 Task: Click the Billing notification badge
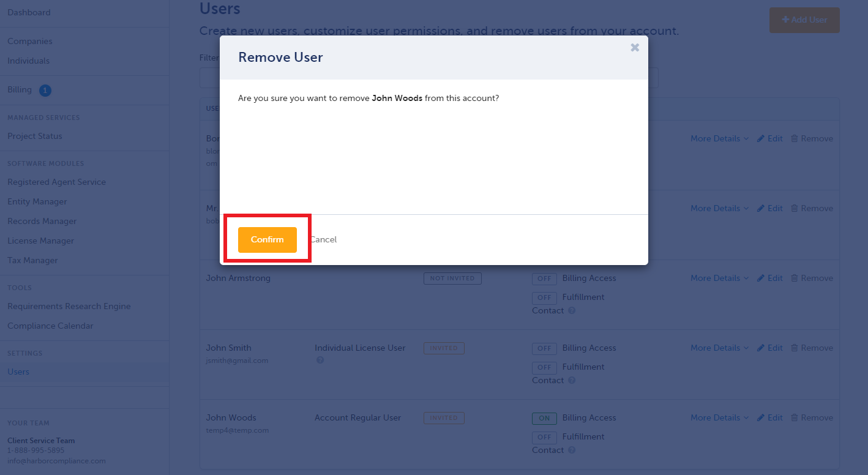point(45,91)
